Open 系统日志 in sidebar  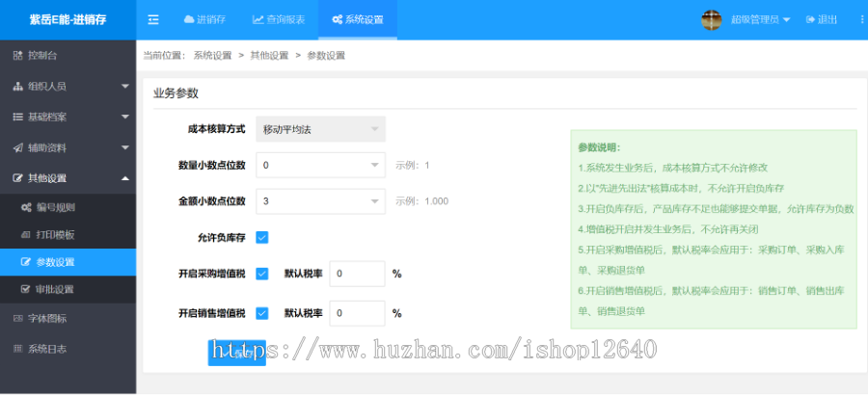point(68,349)
